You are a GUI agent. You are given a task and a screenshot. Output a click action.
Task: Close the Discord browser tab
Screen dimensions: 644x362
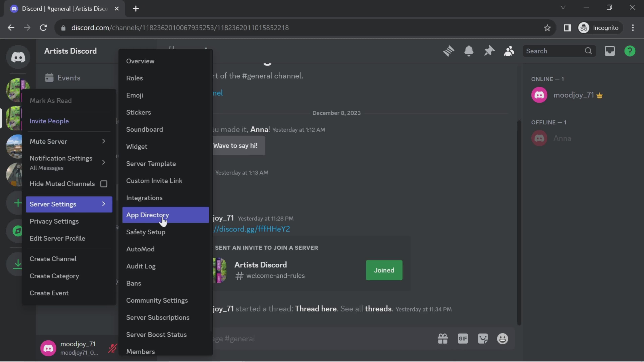pyautogui.click(x=117, y=9)
